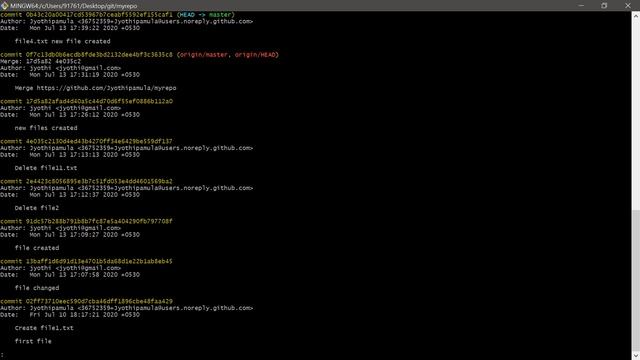The height and width of the screenshot is (360, 640).
Task: Click the Fri Jul 10 18:17:21 date line
Action: [x=70, y=315]
